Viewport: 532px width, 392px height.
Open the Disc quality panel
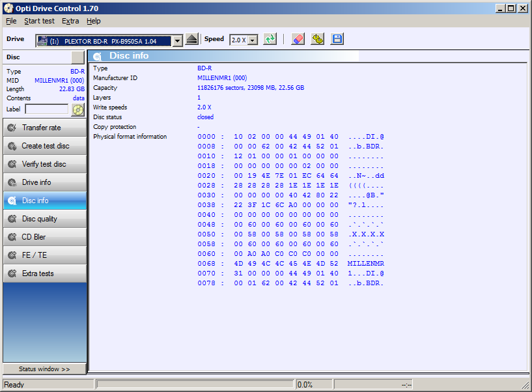point(45,219)
